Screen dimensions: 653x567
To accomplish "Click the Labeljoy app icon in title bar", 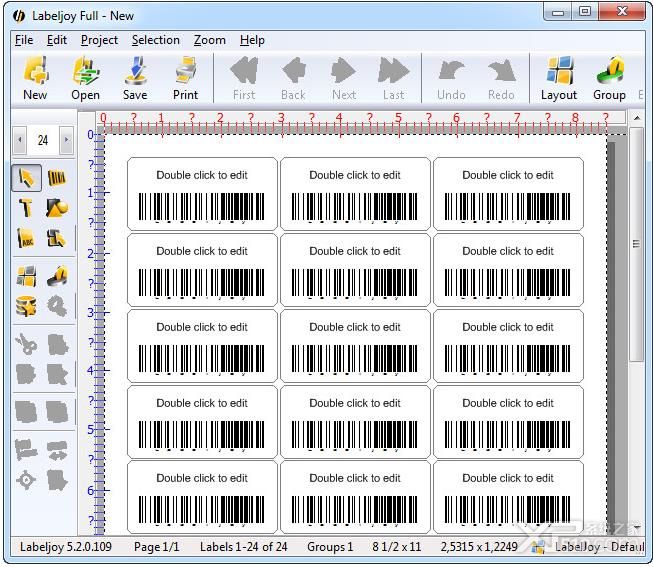I will point(19,16).
